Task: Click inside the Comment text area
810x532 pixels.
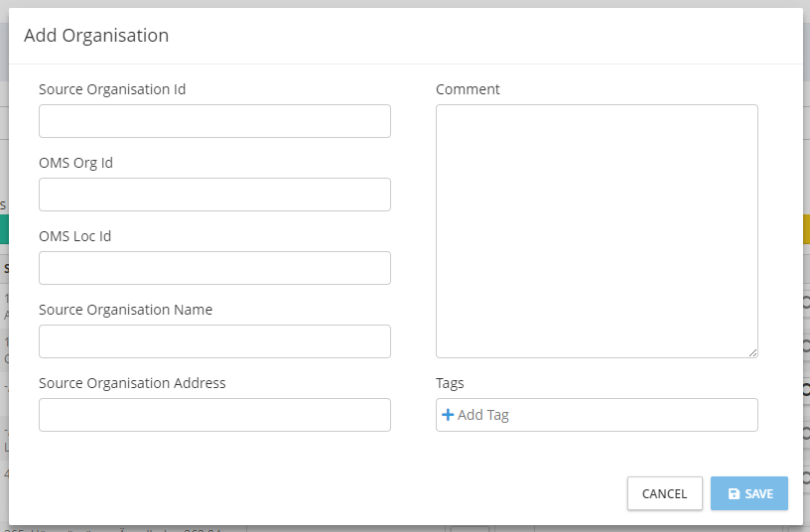Action: (x=597, y=230)
